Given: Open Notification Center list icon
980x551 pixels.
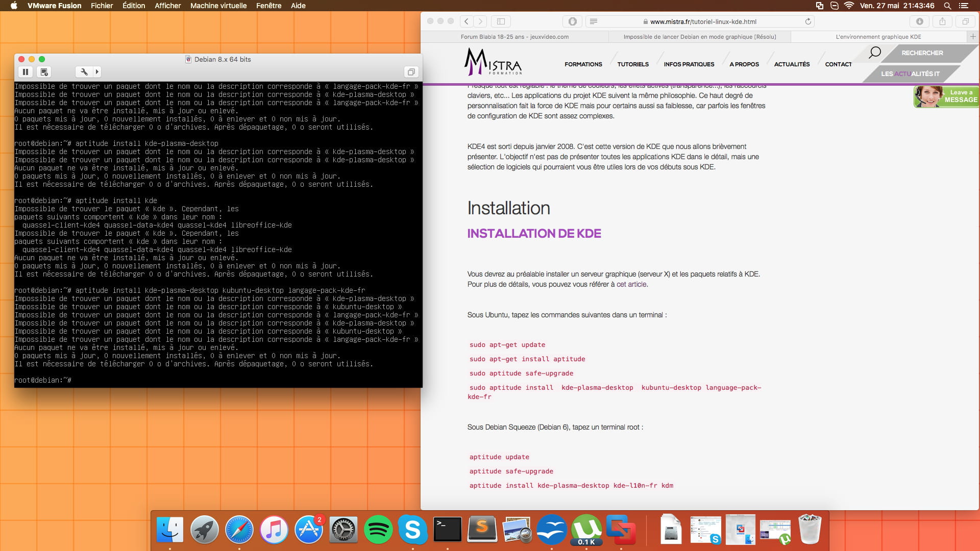Looking at the screenshot, I should [x=964, y=6].
